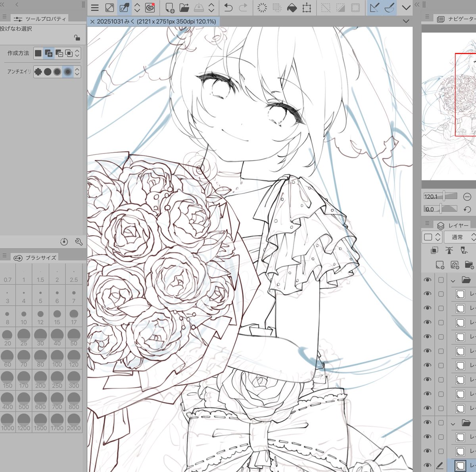
Task: Collapse the top layer folder
Action: point(453,280)
